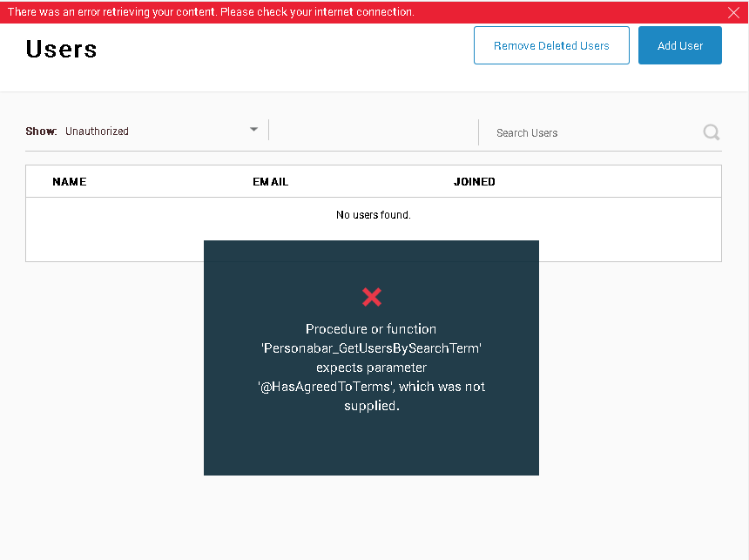The image size is (749, 560).
Task: Click the Remove Deleted Users button
Action: pyautogui.click(x=551, y=45)
